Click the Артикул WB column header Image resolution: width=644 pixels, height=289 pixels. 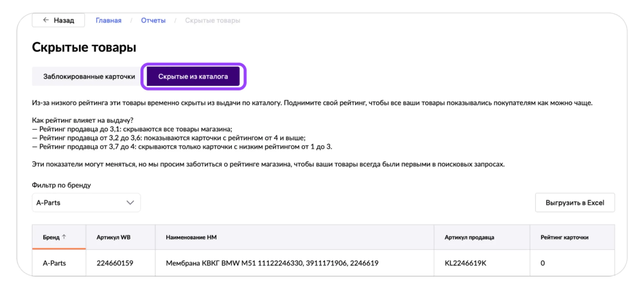[x=113, y=237]
